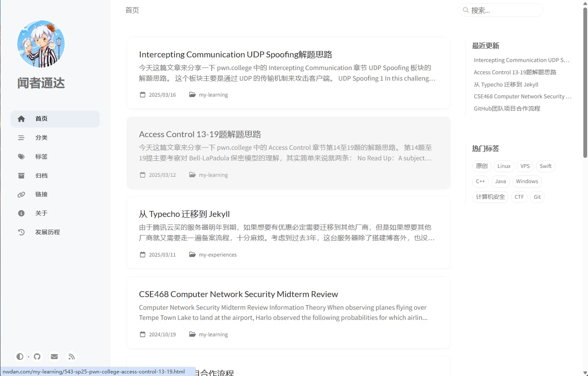This screenshot has width=588, height=376.
Task: Click the magnifier icon in the search bar
Action: point(466,10)
